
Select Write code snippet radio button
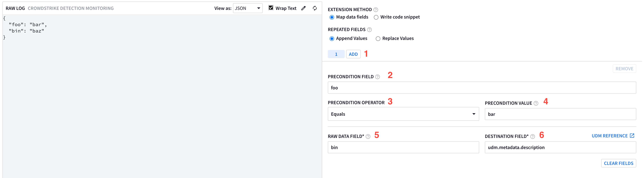[x=376, y=17]
